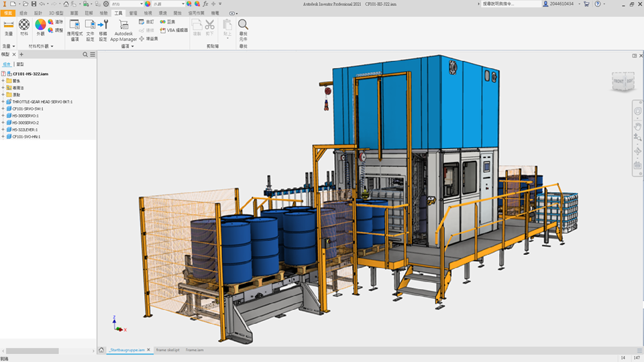Click the Save icon in quick access toolbar

[32, 4]
